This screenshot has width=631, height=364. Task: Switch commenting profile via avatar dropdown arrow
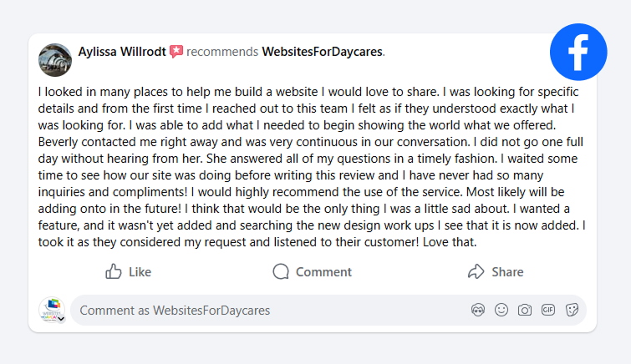(61, 318)
